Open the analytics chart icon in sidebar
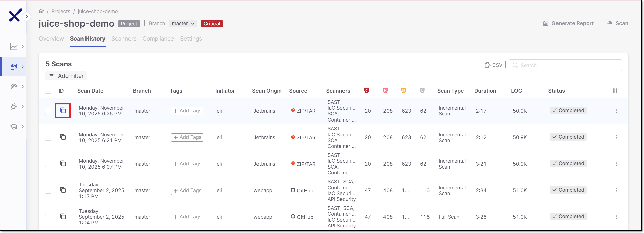Image resolution: width=644 pixels, height=233 pixels. [14, 47]
